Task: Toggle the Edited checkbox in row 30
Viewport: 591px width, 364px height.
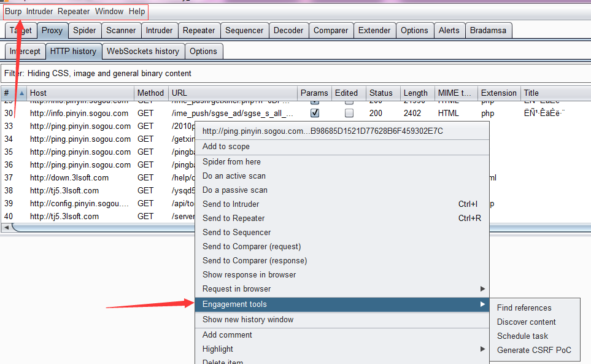Action: (349, 114)
